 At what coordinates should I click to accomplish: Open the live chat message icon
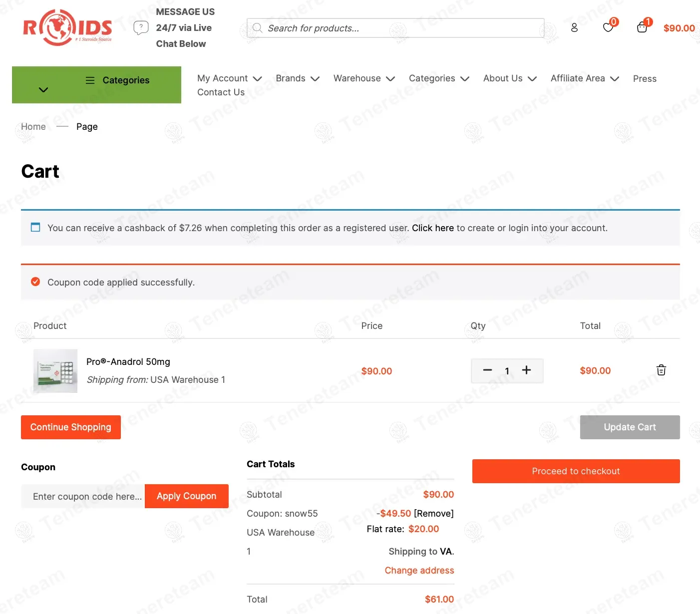click(x=141, y=27)
